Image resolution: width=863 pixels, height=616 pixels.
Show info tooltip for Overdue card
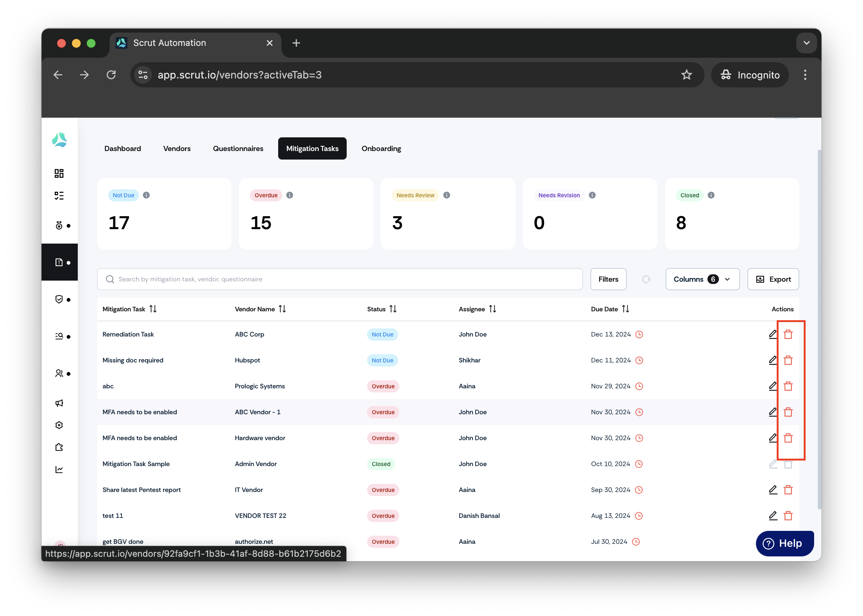pos(290,195)
